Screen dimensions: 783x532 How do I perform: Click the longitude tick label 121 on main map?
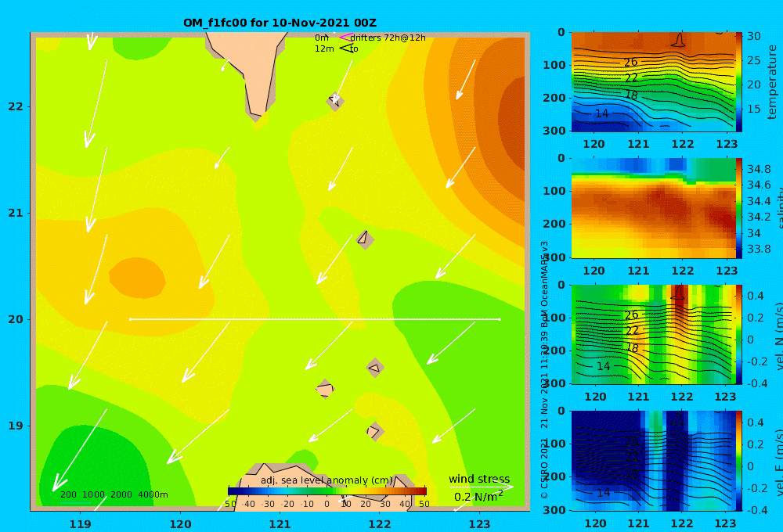tap(280, 524)
